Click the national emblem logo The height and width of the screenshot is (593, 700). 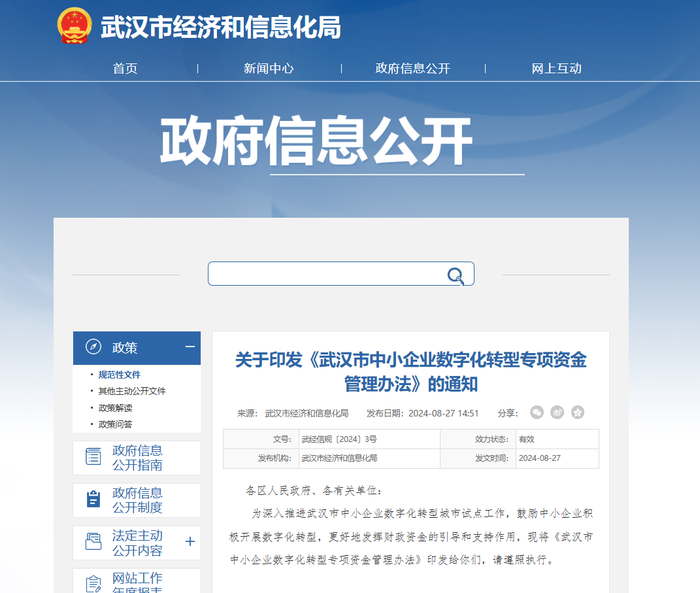click(x=74, y=26)
